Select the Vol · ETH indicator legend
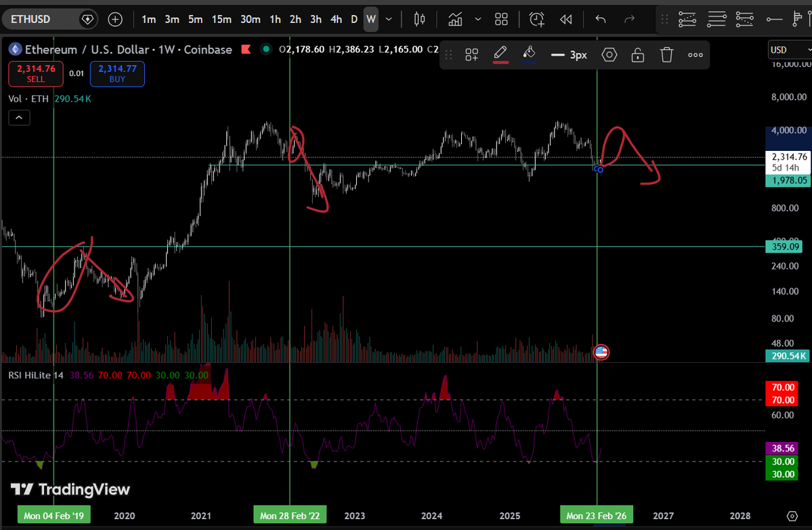The height and width of the screenshot is (530, 812). [28, 99]
